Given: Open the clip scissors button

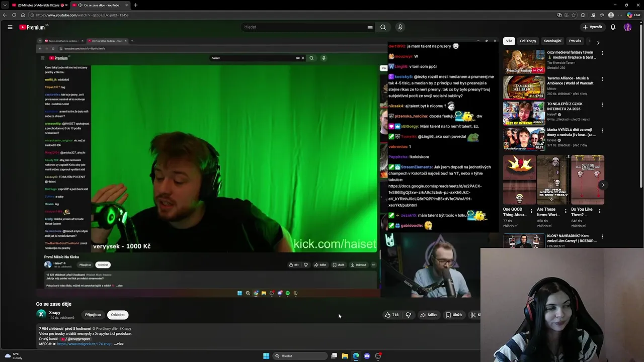Looking at the screenshot, I should point(474,315).
